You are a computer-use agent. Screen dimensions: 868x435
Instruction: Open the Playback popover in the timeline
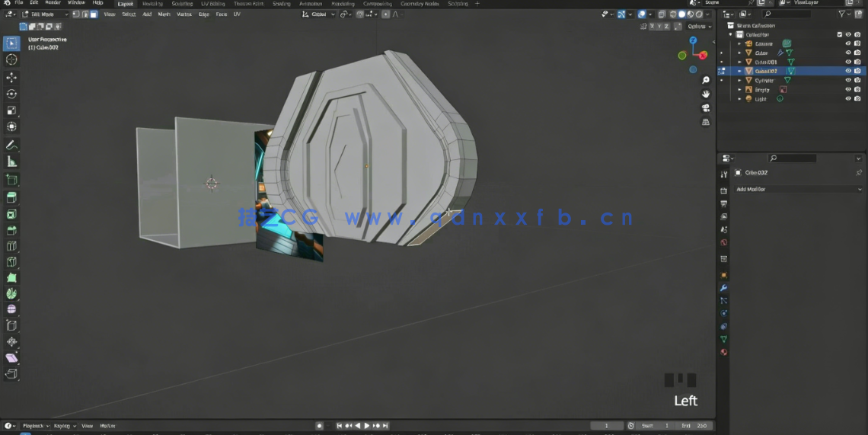click(x=36, y=426)
